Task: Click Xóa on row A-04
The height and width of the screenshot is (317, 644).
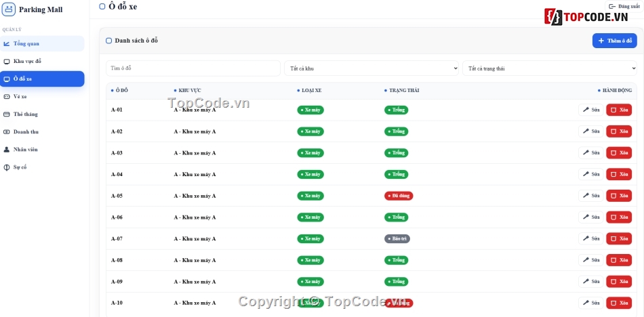Action: click(x=619, y=174)
